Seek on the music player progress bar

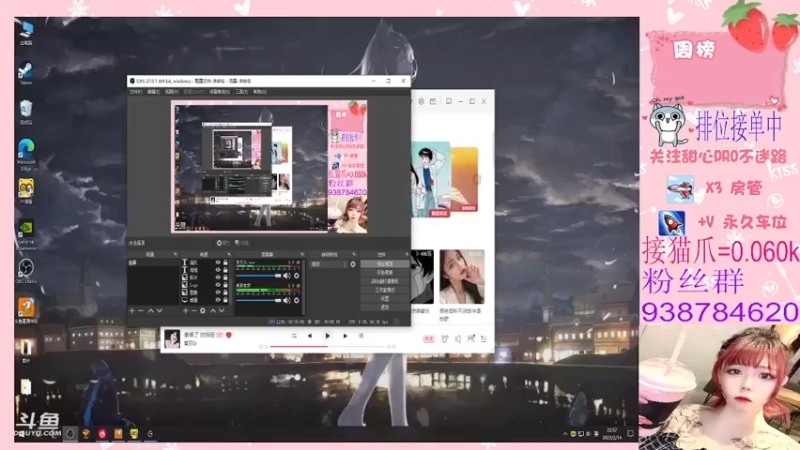327,346
